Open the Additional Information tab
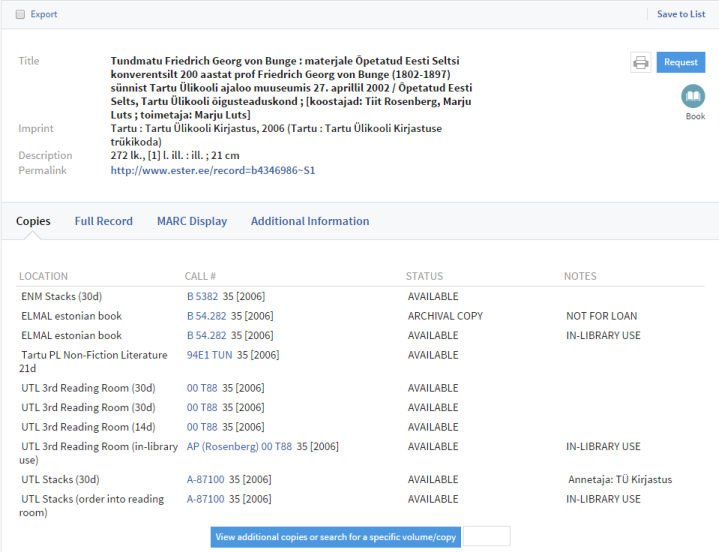This screenshot has width=719, height=552. pos(309,221)
